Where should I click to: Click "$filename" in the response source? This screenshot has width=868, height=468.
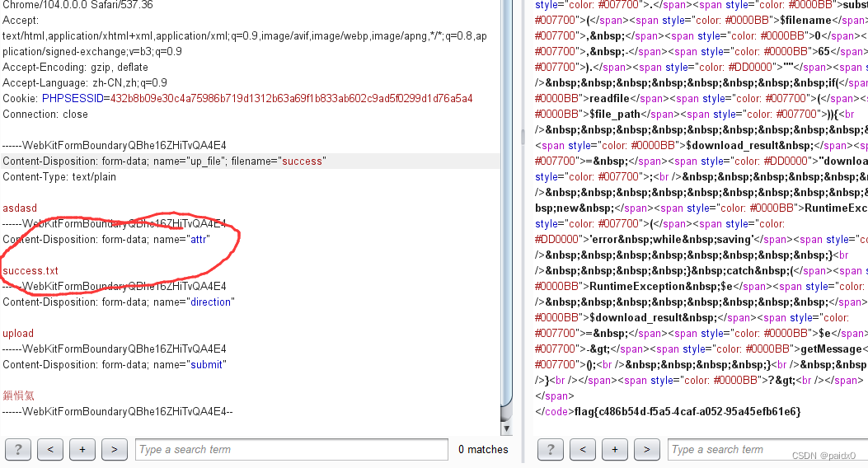pyautogui.click(x=805, y=20)
